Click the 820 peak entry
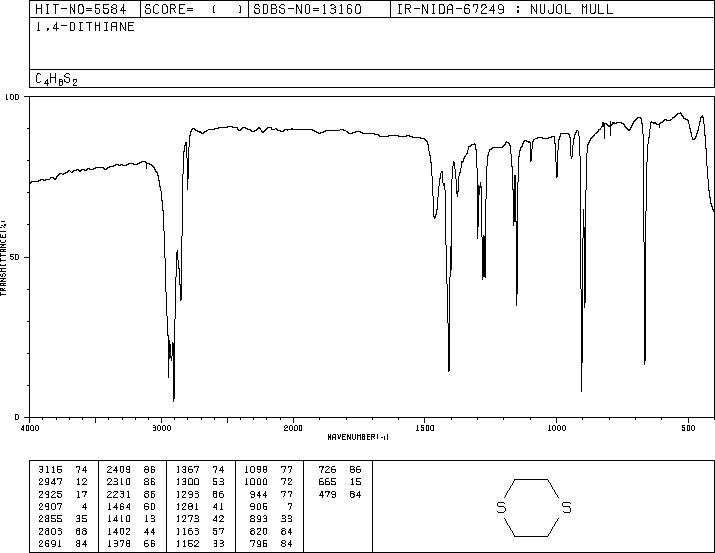The image size is (715, 553). click(271, 531)
